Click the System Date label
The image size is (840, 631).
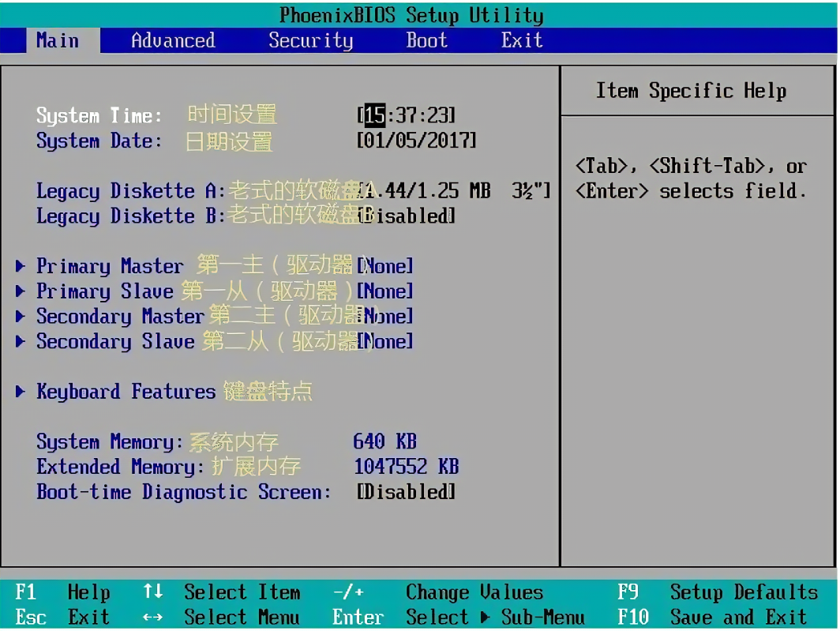tap(99, 141)
